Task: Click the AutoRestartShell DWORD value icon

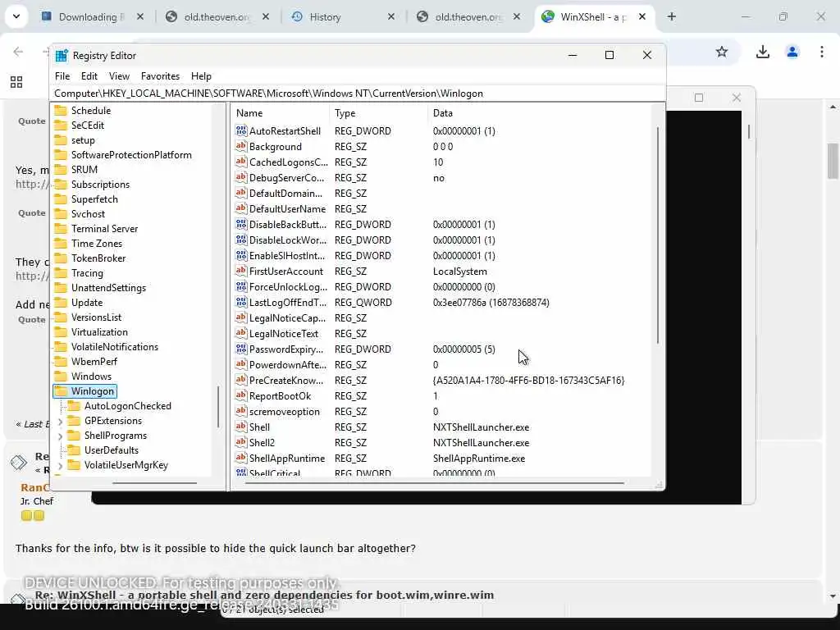Action: 241,130
